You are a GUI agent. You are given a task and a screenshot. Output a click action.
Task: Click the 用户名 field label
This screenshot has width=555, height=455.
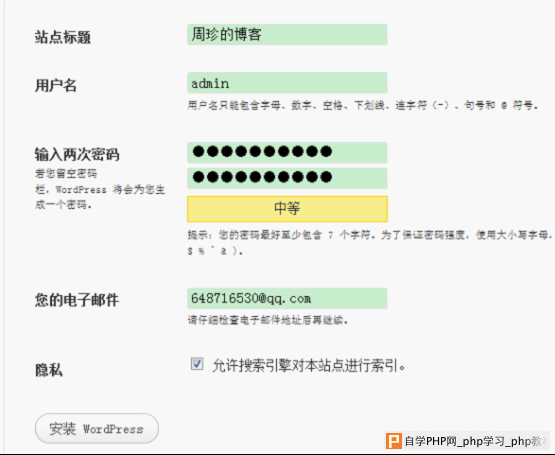click(56, 85)
